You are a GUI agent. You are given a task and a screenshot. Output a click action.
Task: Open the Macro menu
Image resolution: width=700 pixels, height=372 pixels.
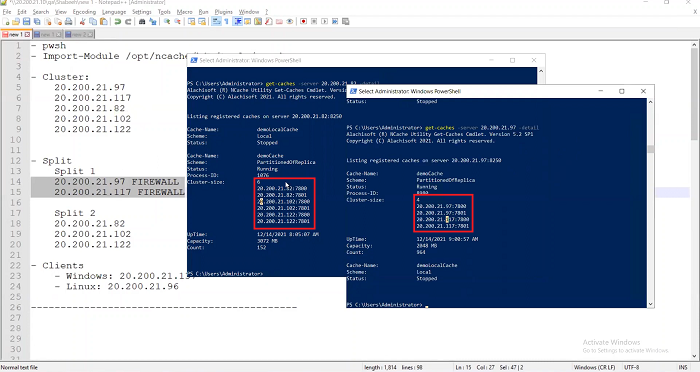pyautogui.click(x=184, y=12)
